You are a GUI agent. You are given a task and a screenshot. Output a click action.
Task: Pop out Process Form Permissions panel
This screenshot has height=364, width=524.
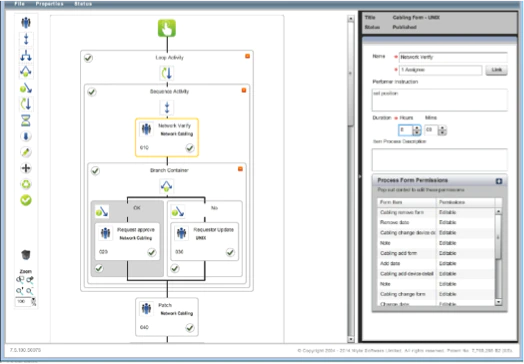pos(499,181)
